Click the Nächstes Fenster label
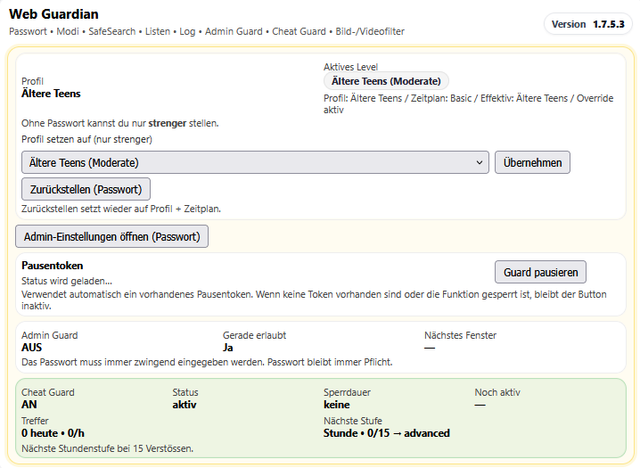Viewport: 640px width, 468px height. (x=460, y=335)
